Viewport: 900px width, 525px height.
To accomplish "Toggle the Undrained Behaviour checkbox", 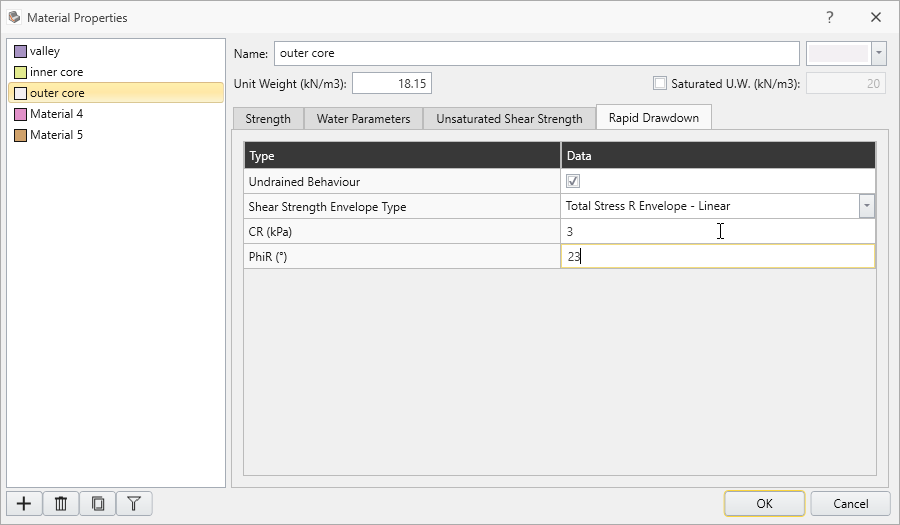I will pos(573,181).
